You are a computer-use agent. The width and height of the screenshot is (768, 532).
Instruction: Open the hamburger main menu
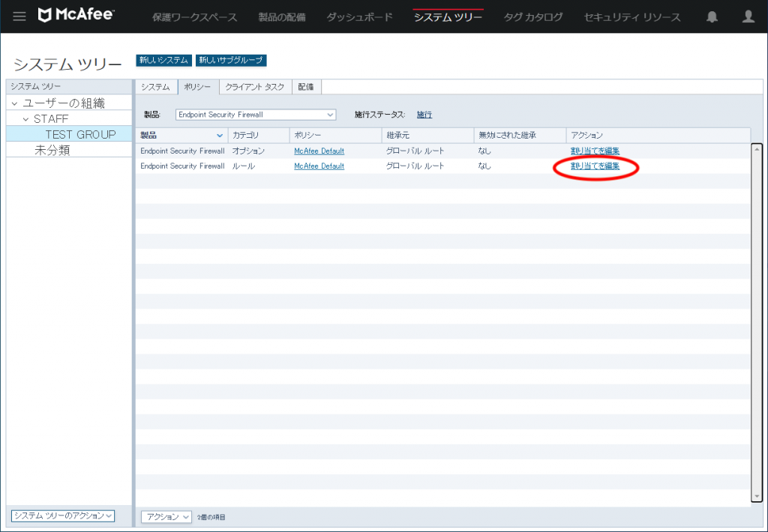tap(19, 16)
